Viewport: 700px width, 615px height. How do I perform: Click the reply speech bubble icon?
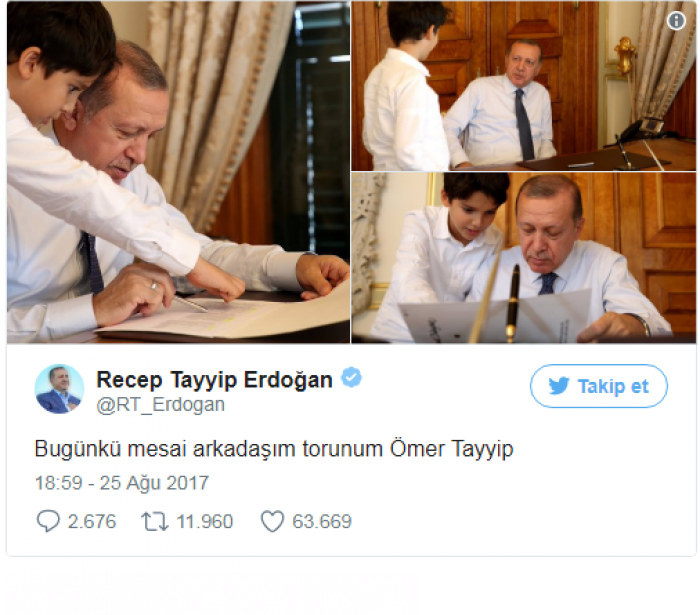click(x=48, y=521)
